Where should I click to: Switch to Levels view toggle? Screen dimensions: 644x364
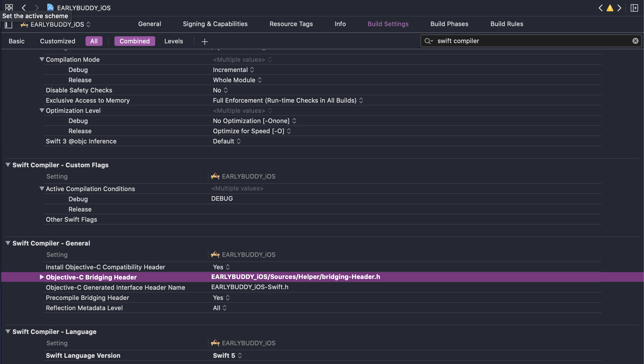(x=174, y=41)
